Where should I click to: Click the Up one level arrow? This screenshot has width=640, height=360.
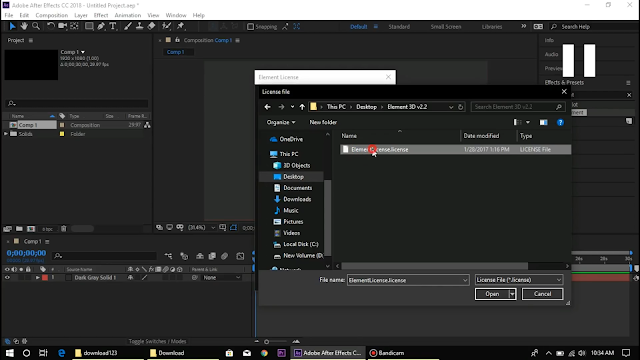coord(302,107)
